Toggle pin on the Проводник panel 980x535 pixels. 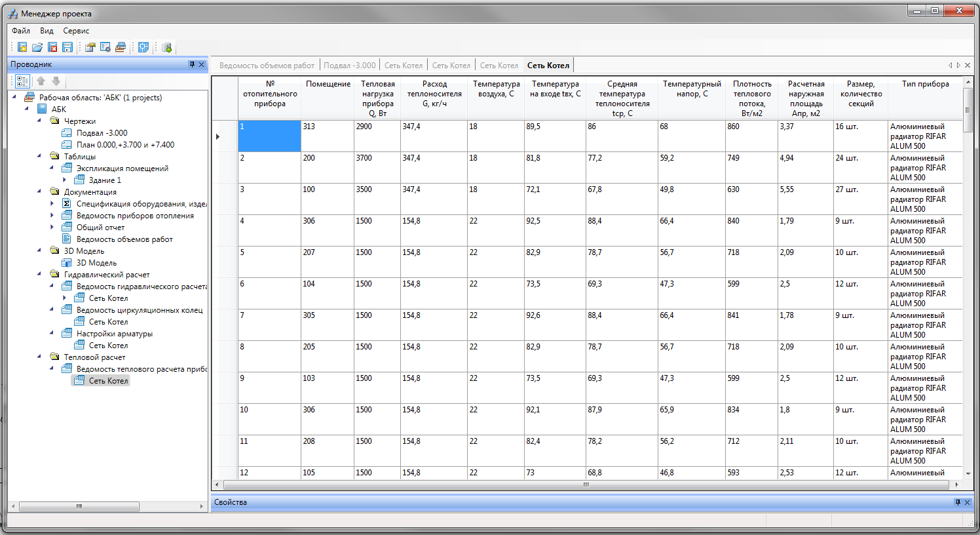pyautogui.click(x=192, y=64)
